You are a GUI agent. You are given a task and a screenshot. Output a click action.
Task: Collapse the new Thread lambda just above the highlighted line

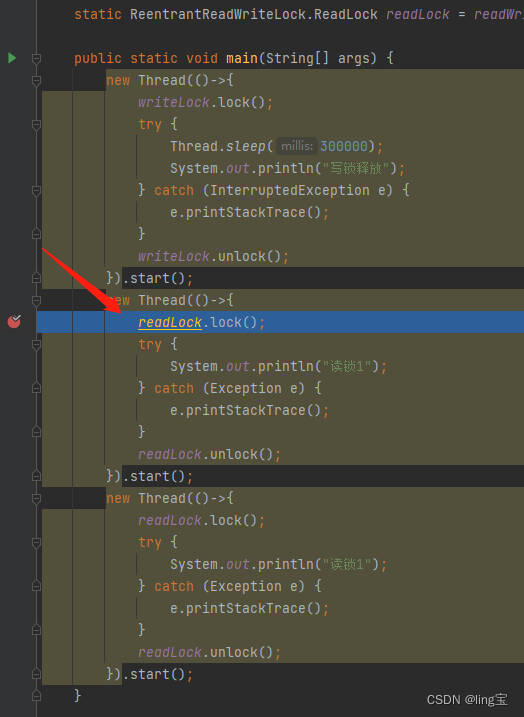pos(37,300)
